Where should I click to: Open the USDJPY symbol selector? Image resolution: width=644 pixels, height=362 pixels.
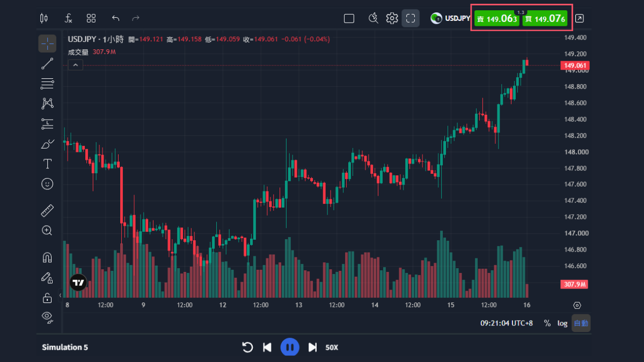coord(450,18)
